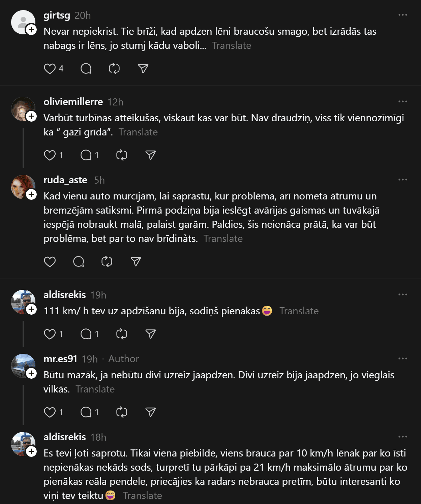
Task: Translate aldisrekis's 111 km/h comment
Action: pos(299,311)
